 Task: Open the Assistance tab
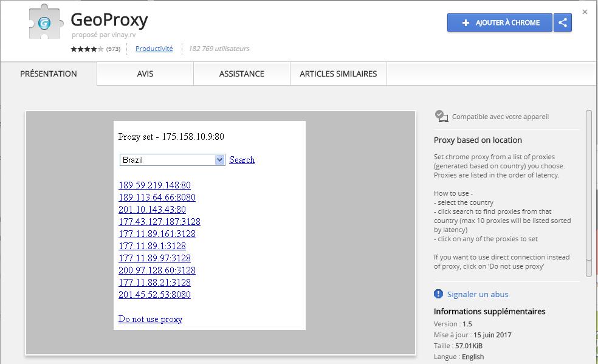(241, 74)
